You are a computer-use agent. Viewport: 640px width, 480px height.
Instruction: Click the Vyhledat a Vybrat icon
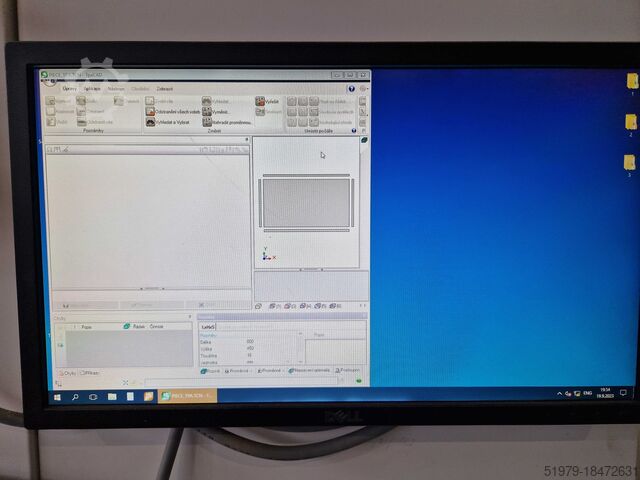(x=150, y=122)
